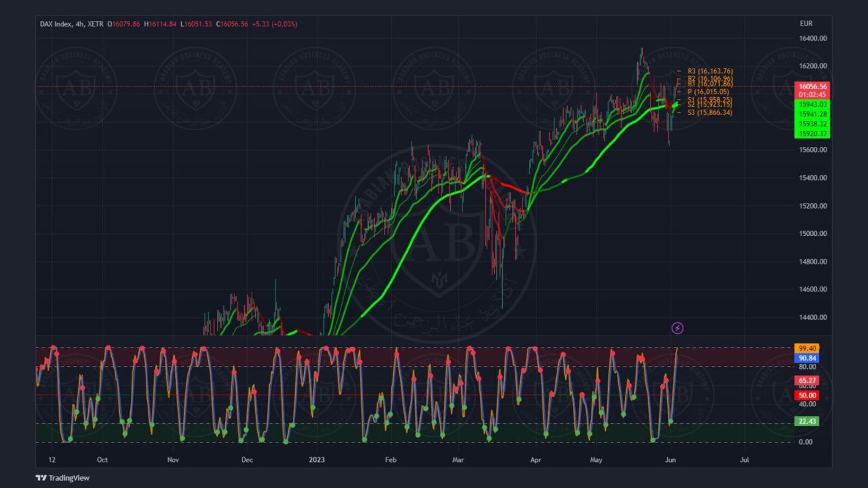The image size is (868, 488).
Task: Click the 14400.00 level on price scale
Action: [812, 317]
